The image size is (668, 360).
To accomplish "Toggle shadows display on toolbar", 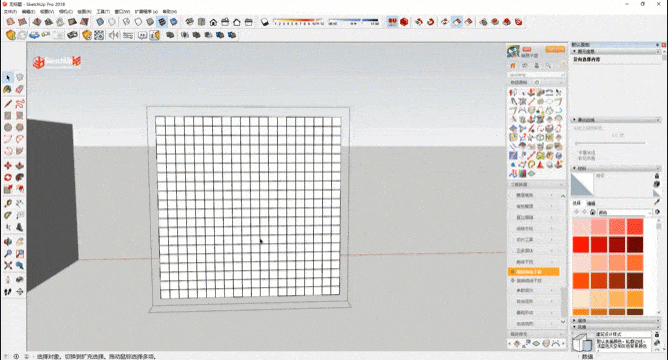I will [265, 22].
